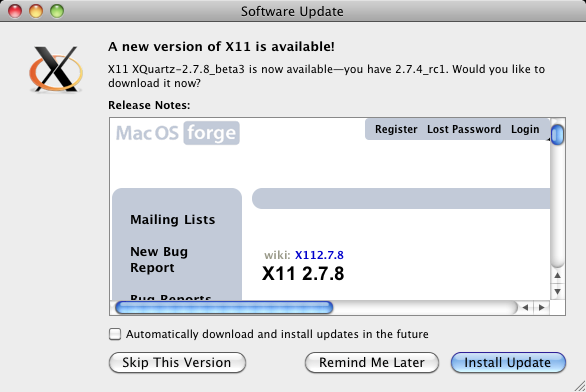This screenshot has width=586, height=392.
Task: Minimize the window with the yellow button
Action: [36, 11]
